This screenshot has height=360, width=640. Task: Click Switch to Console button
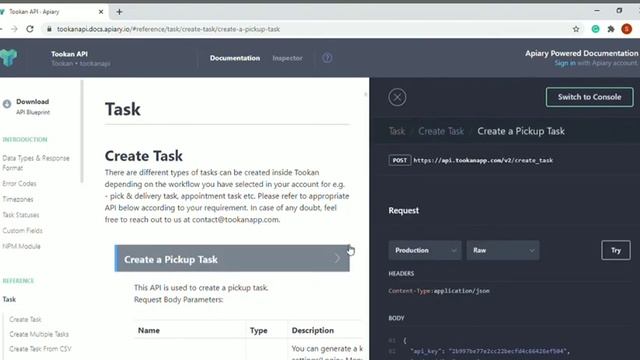click(589, 97)
